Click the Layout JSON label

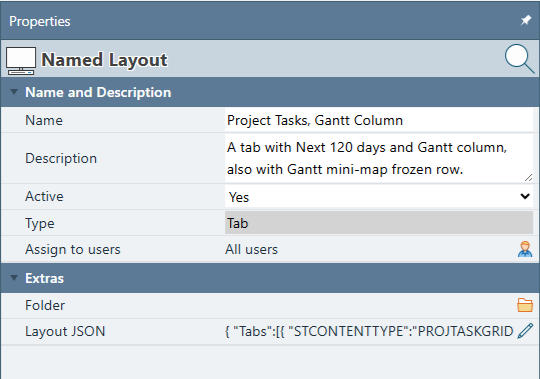[x=65, y=331]
